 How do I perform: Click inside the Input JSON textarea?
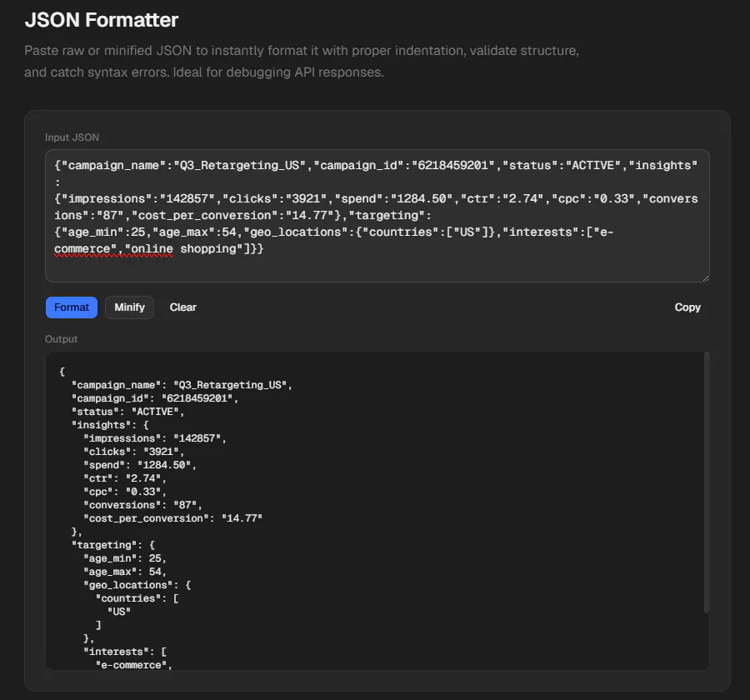(x=377, y=215)
